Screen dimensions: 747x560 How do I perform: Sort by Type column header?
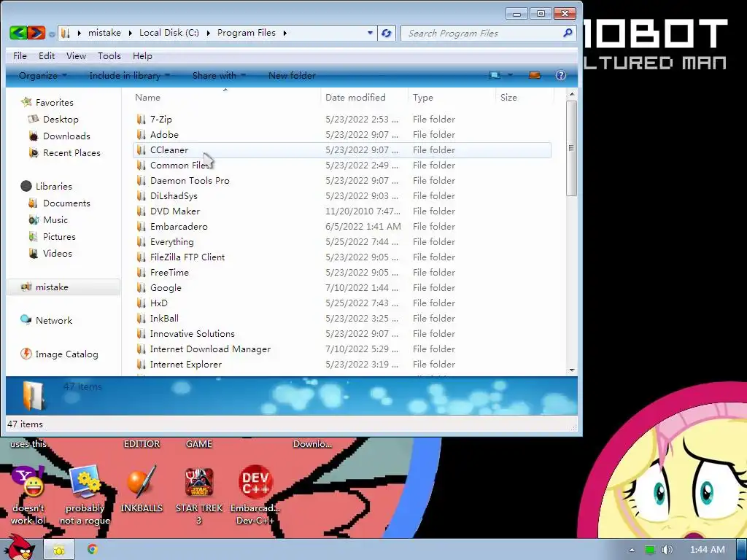coord(423,98)
